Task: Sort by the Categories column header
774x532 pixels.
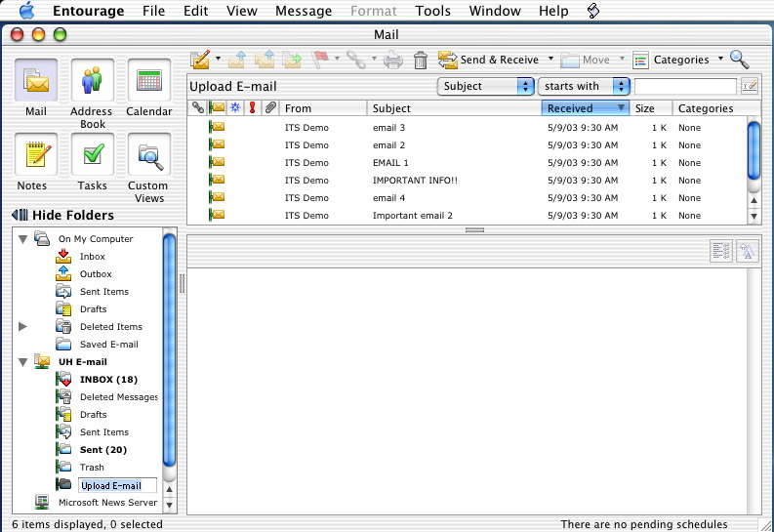Action: tap(715, 108)
